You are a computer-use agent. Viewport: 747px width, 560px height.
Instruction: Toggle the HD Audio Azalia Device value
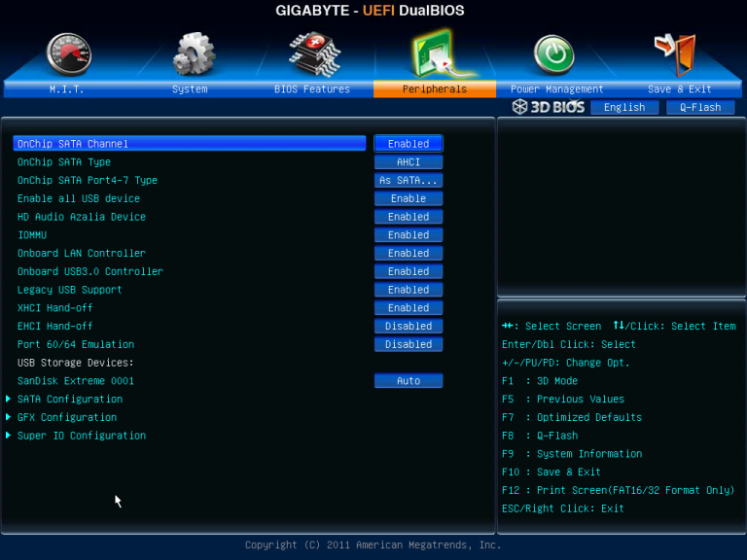click(409, 217)
